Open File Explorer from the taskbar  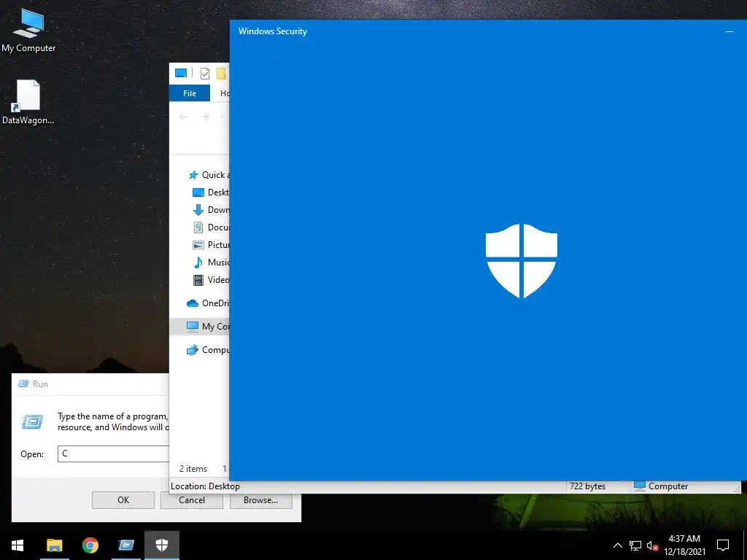(x=54, y=545)
